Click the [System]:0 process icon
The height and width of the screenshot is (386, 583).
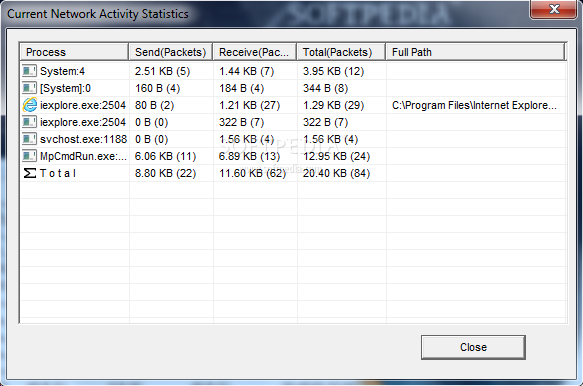(x=29, y=88)
